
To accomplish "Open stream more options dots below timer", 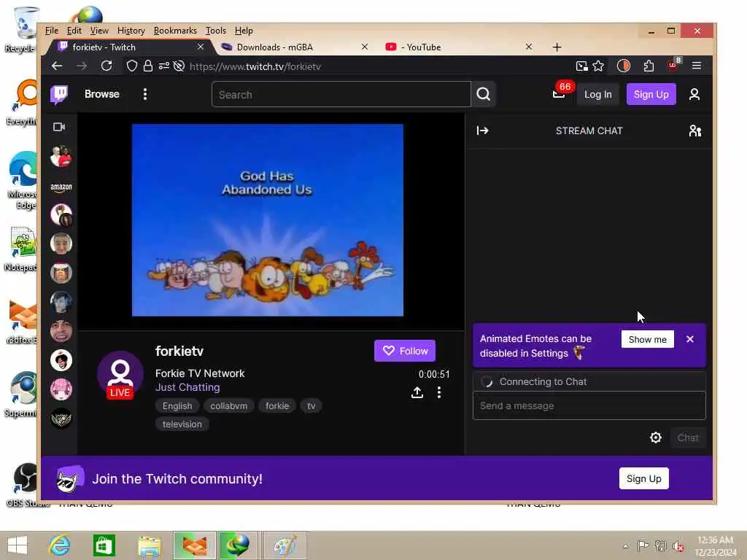I will pos(438,392).
